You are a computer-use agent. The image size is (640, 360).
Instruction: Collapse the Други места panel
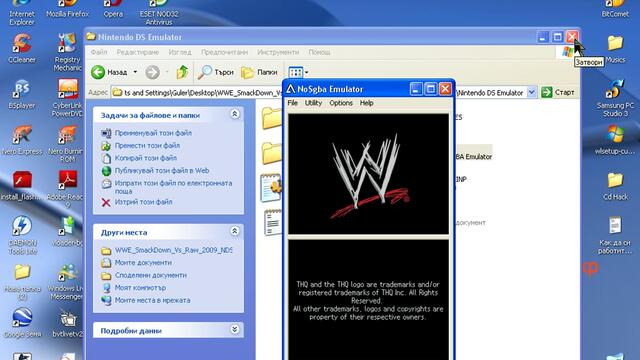[235, 231]
